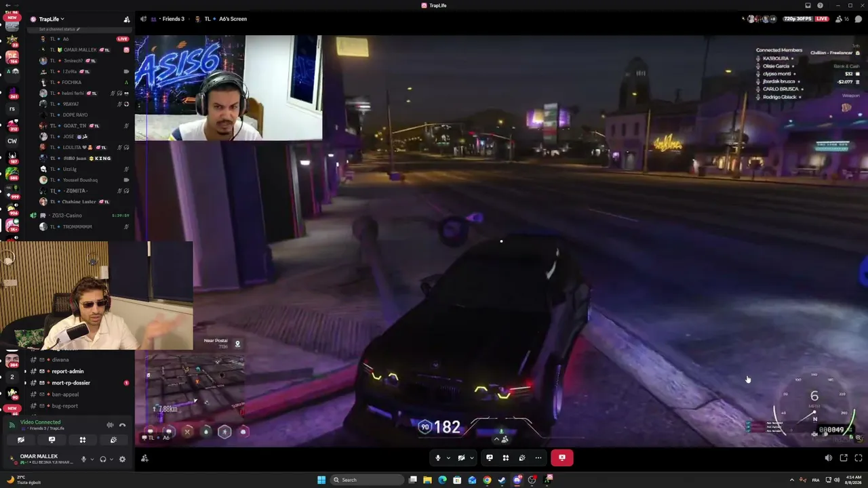
Task: Open output device options next to the headphones icon
Action: click(111, 459)
